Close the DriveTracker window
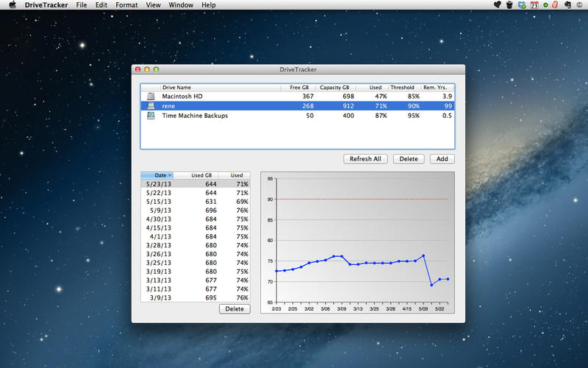 [x=138, y=69]
